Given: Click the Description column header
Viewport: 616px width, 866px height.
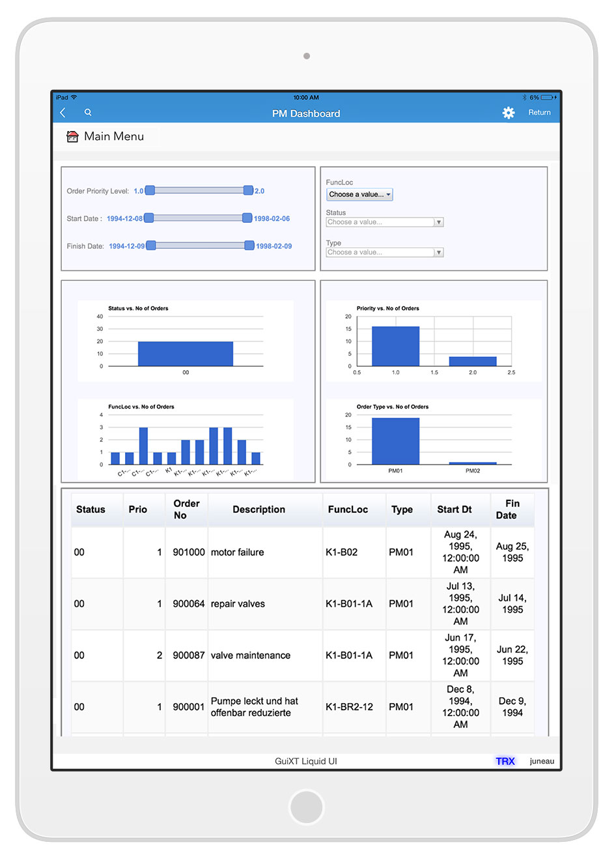Looking at the screenshot, I should [259, 510].
